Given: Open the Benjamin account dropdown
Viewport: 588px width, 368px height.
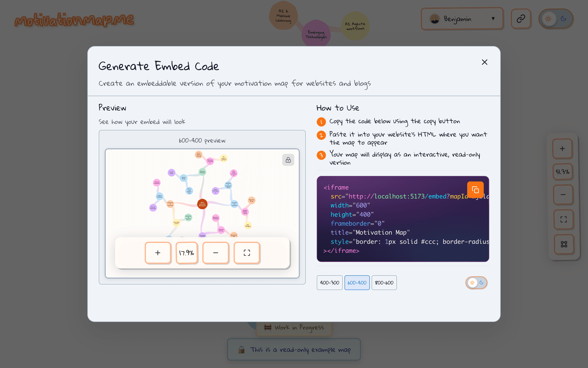Looking at the screenshot, I should [462, 19].
